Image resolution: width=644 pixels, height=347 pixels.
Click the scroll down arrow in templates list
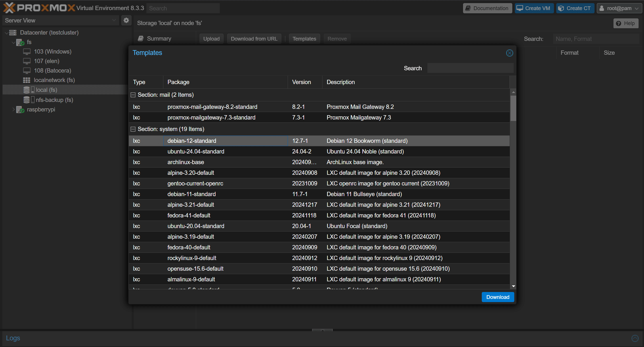pyautogui.click(x=513, y=286)
